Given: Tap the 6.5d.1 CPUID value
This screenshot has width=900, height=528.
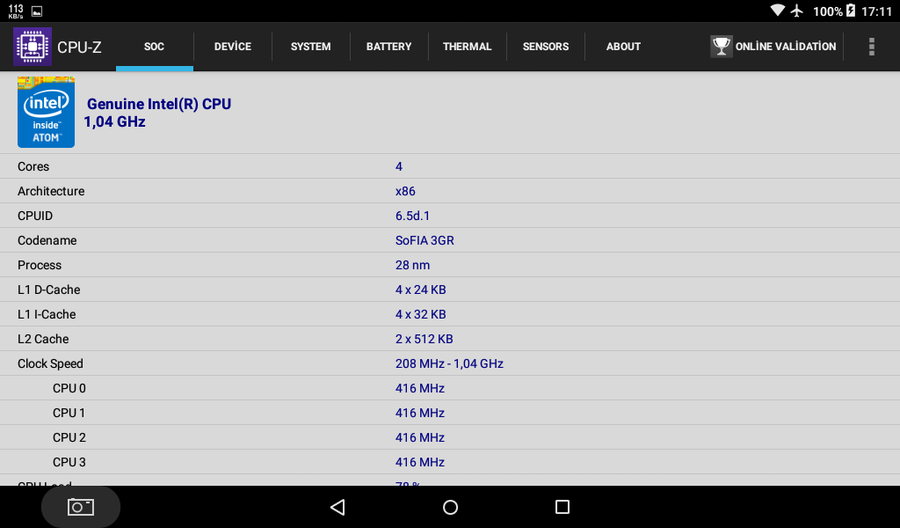Looking at the screenshot, I should pyautogui.click(x=412, y=216).
